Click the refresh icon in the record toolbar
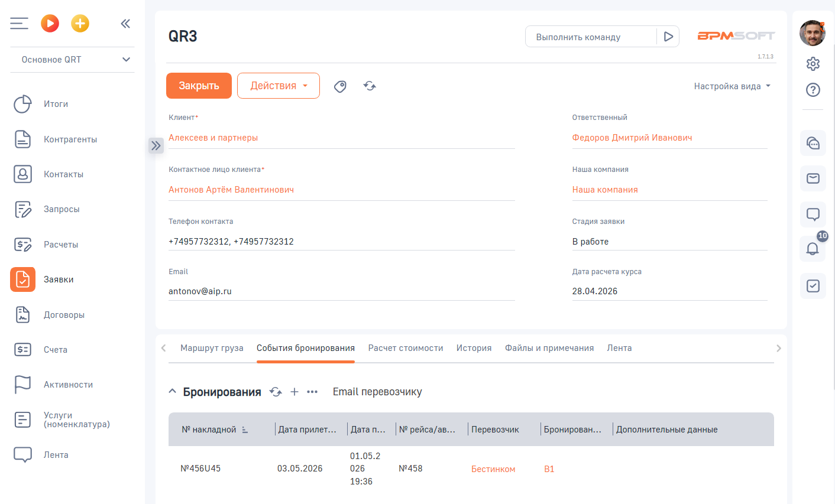835x504 pixels. coord(370,86)
